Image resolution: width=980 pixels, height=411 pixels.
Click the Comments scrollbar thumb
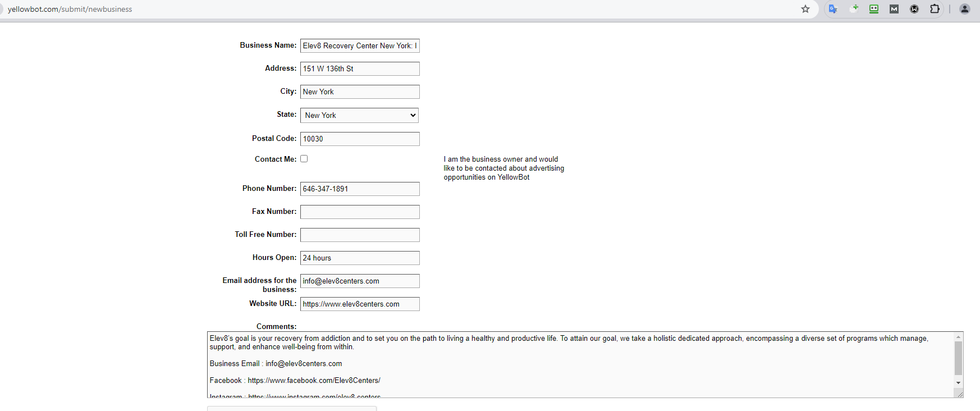point(959,358)
